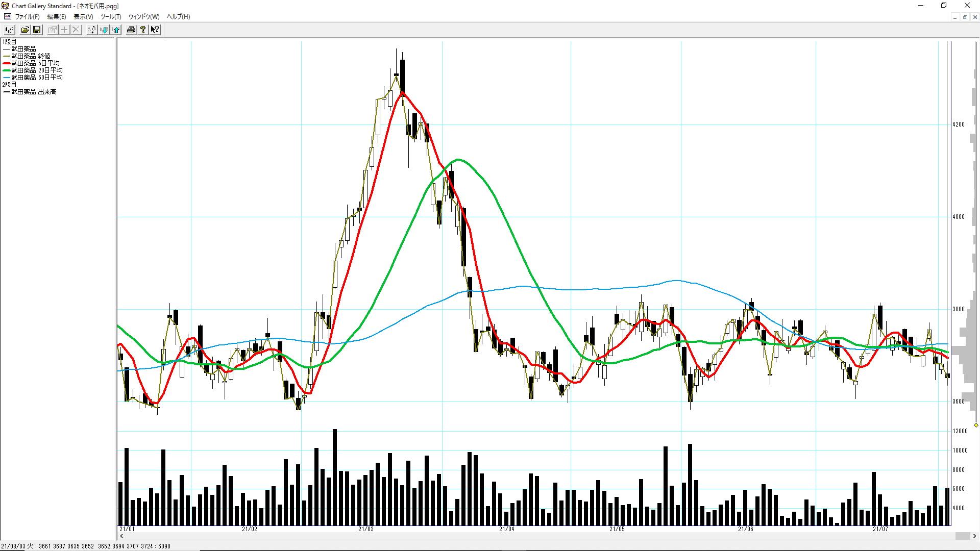Click the left arrow of horizontal scrollbar
980x551 pixels.
(121, 536)
